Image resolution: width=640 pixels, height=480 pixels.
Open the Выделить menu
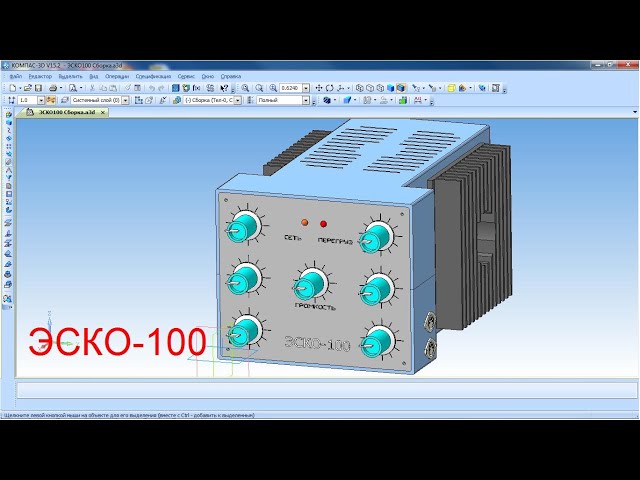click(70, 76)
